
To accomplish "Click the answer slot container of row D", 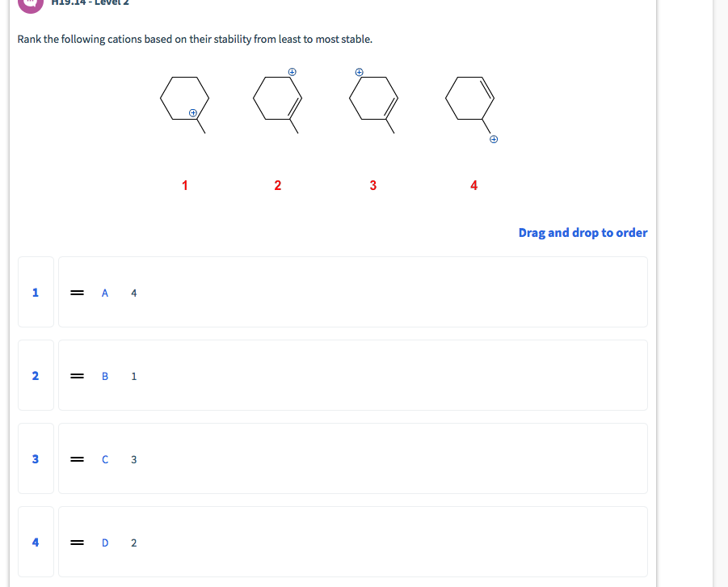I will coord(352,542).
